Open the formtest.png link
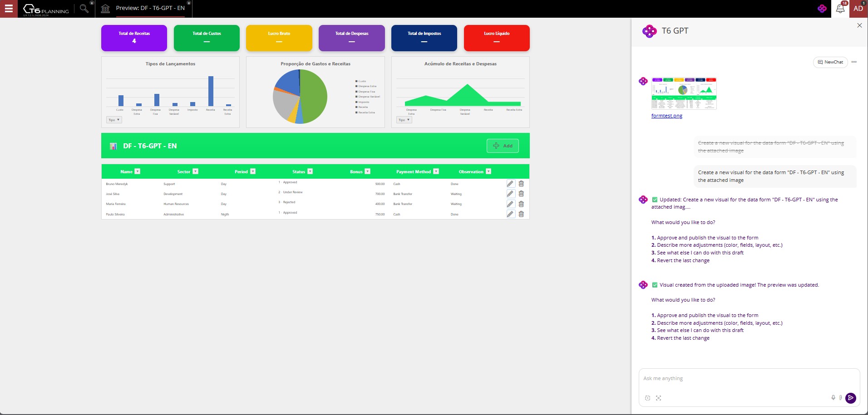 coord(667,116)
